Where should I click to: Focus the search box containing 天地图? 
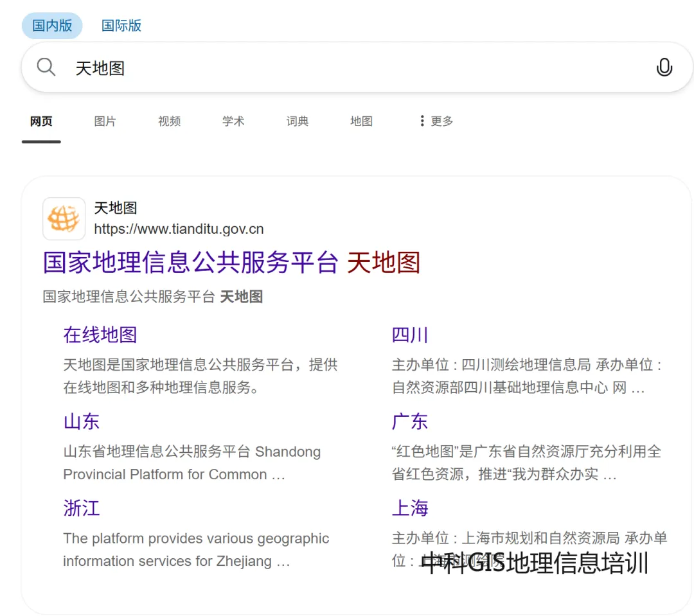pyautogui.click(x=357, y=67)
